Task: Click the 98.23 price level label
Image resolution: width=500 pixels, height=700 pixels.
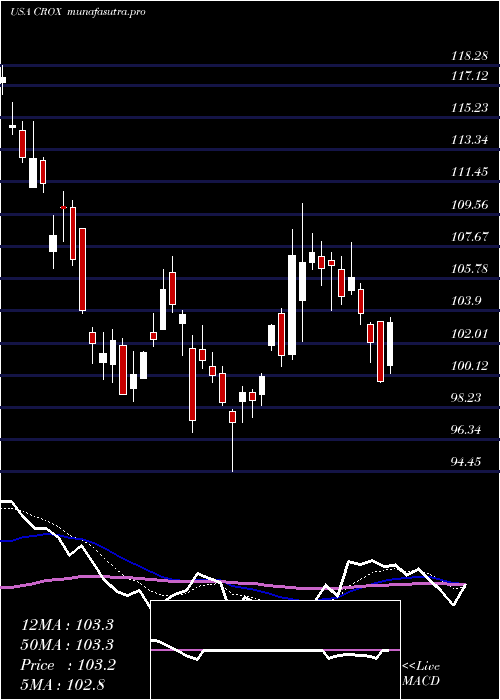Action: pyautogui.click(x=466, y=398)
